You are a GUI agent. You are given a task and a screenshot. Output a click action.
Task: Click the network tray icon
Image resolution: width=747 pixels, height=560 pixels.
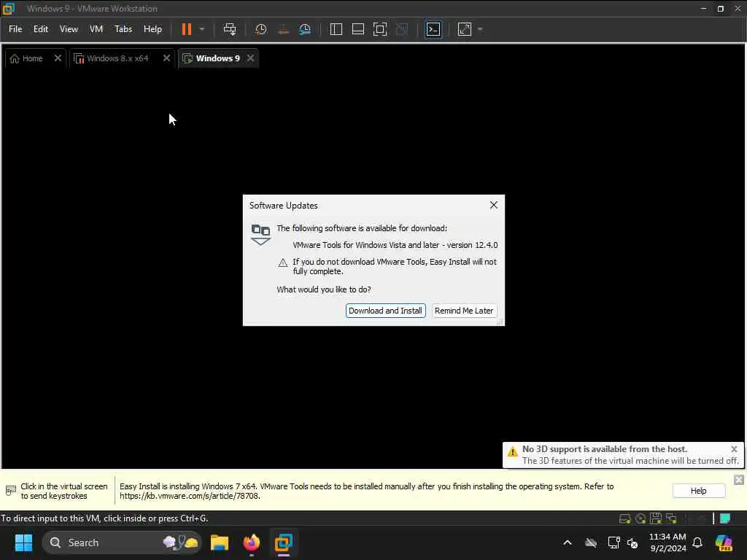pyautogui.click(x=614, y=542)
